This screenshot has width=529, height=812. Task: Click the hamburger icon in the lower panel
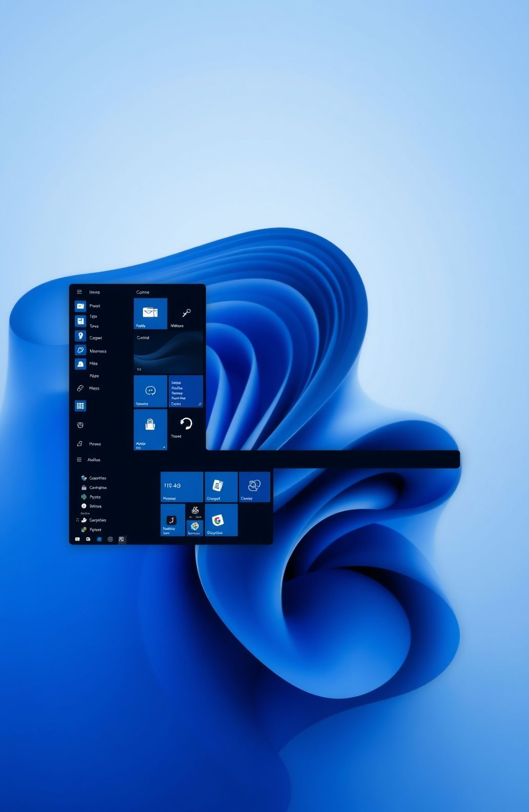click(x=79, y=460)
